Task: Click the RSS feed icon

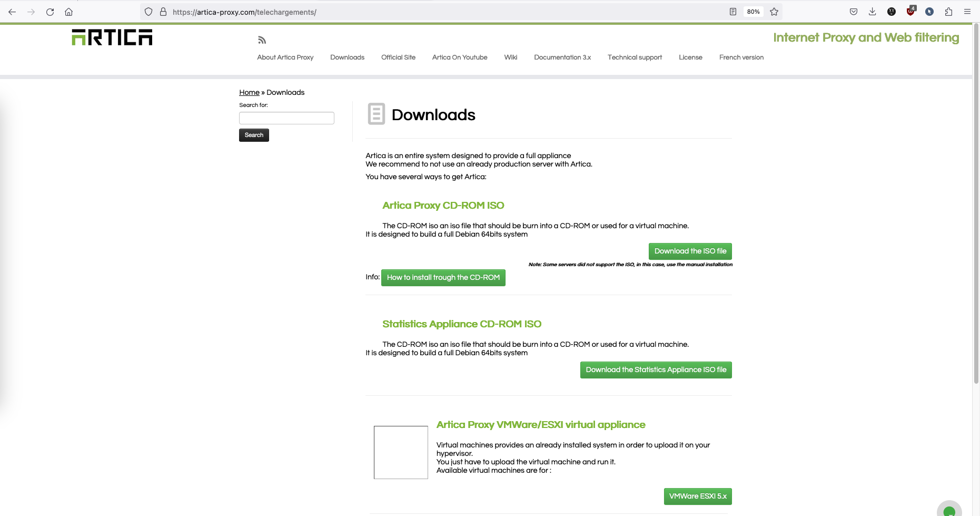Action: [x=262, y=40]
